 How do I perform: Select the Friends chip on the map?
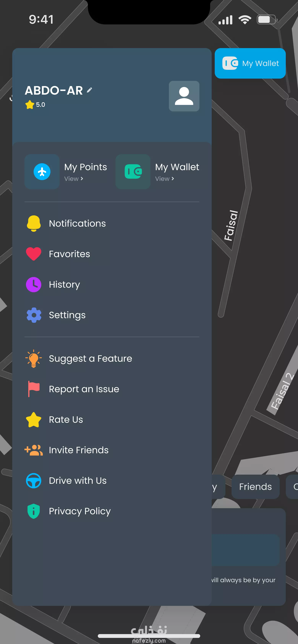tap(255, 486)
